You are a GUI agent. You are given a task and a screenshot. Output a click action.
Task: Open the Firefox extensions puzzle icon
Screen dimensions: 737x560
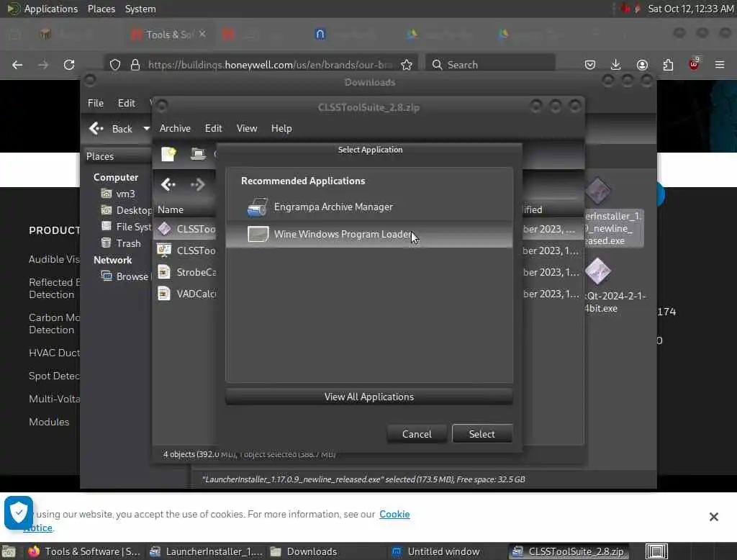click(668, 65)
